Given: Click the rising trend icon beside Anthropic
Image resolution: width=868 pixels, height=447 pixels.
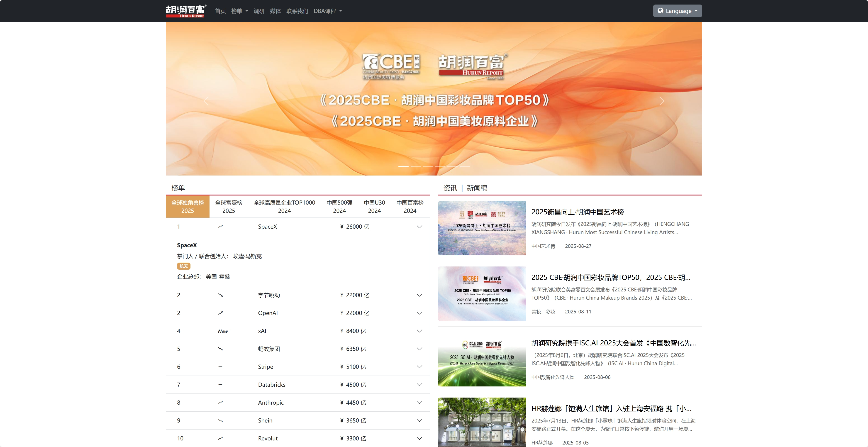Looking at the screenshot, I should point(220,403).
